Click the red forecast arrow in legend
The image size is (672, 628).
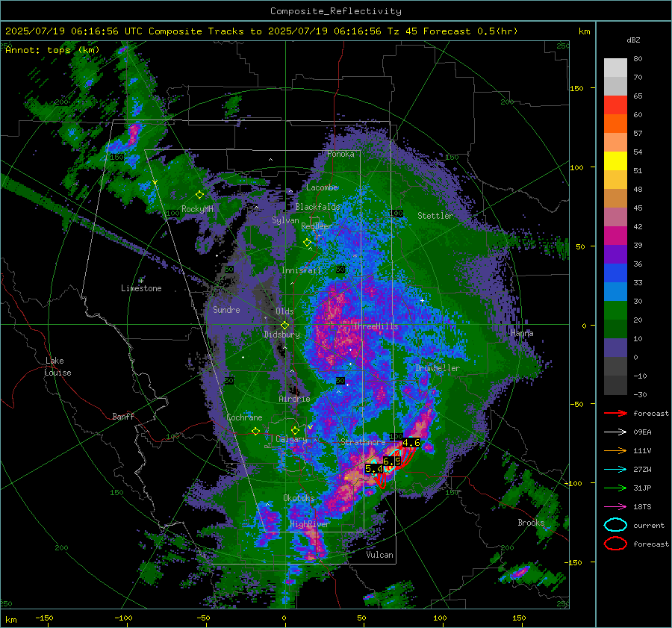(615, 413)
